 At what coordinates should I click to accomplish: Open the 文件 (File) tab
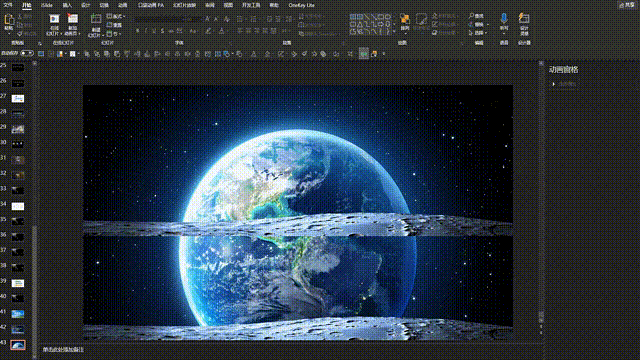pyautogui.click(x=8, y=5)
